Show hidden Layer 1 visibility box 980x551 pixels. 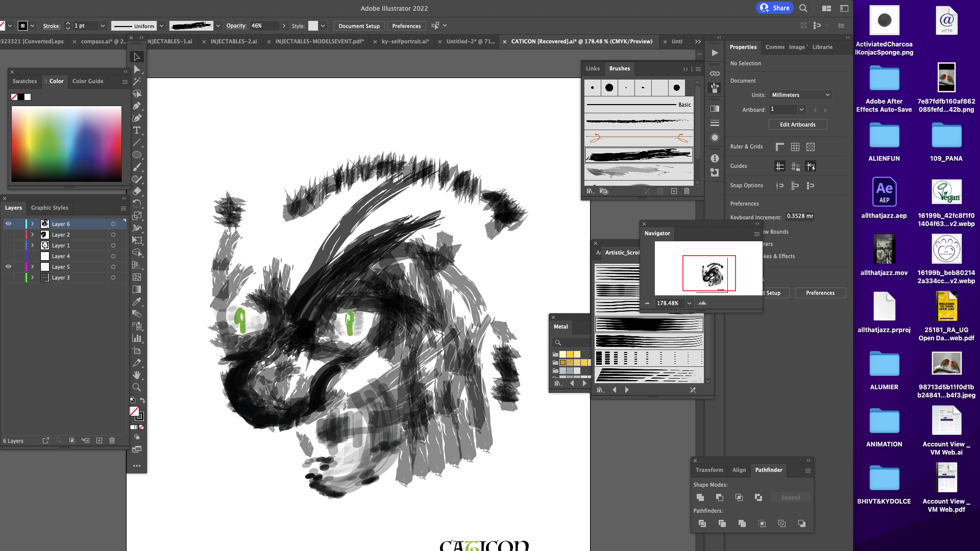pyautogui.click(x=8, y=245)
